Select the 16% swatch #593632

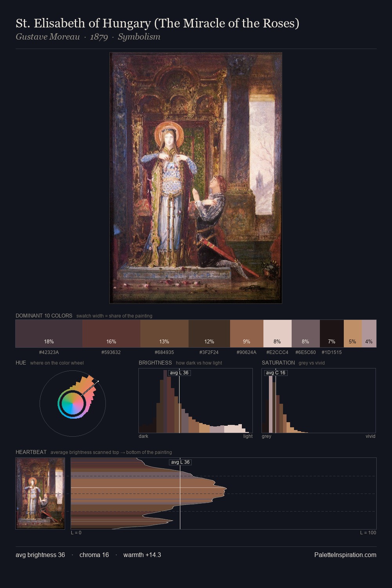(111, 334)
